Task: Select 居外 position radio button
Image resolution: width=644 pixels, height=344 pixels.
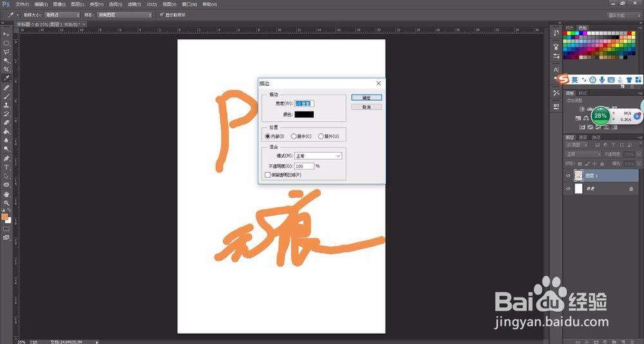Action: click(321, 136)
